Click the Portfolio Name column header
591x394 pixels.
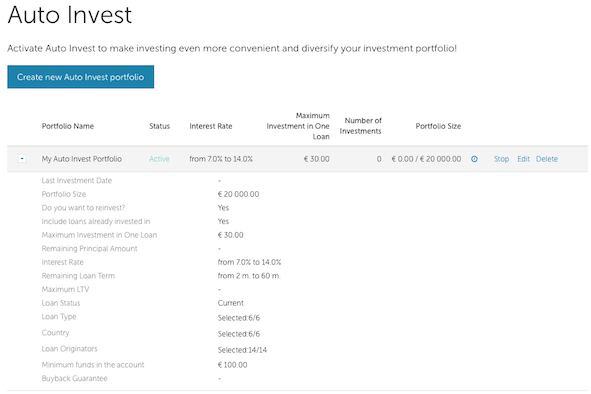[68, 126]
